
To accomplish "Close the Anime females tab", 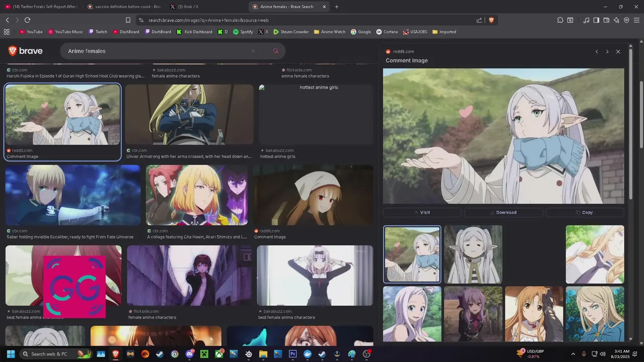I will tap(324, 7).
